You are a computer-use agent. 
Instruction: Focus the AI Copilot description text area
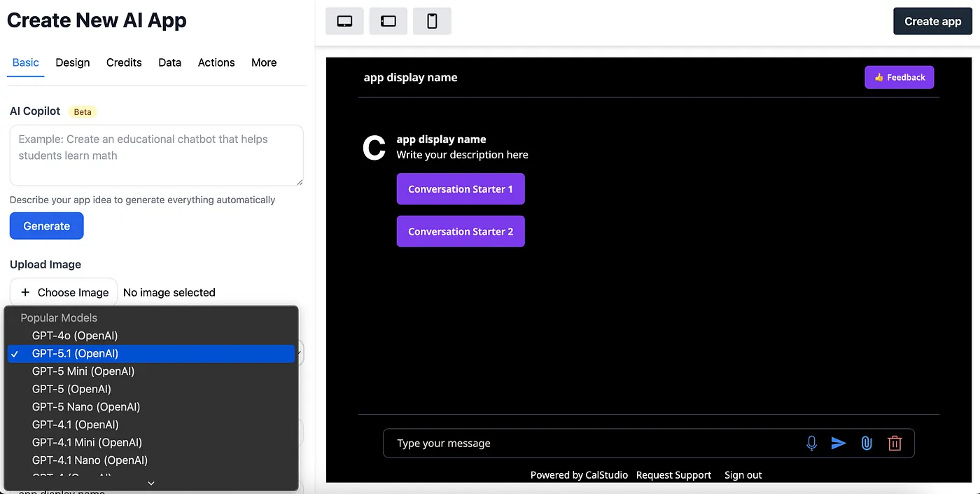click(x=157, y=155)
